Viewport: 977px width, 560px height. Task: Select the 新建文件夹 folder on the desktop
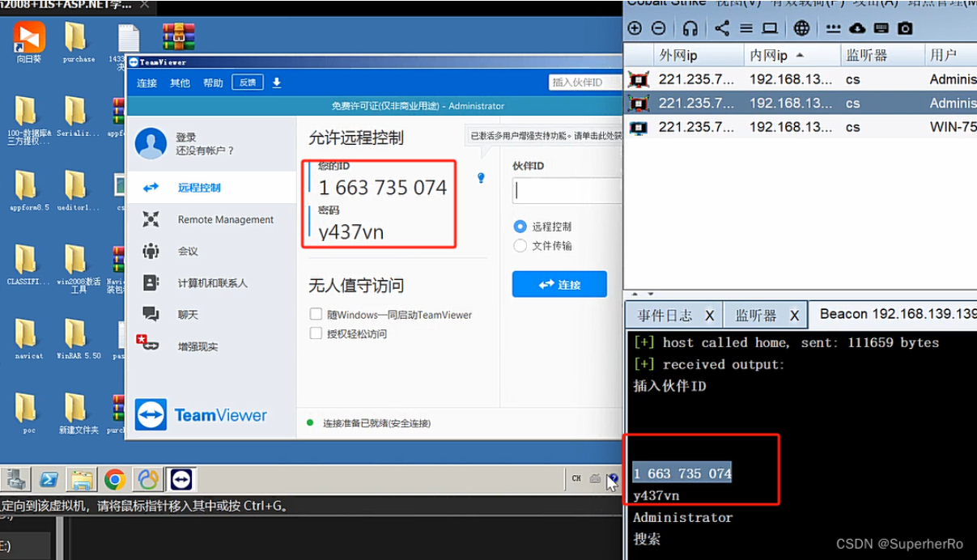click(78, 413)
